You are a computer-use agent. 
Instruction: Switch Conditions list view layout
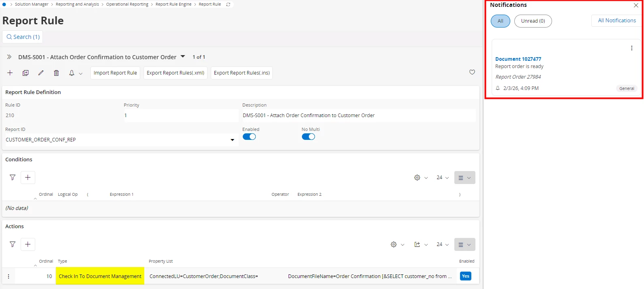464,178
